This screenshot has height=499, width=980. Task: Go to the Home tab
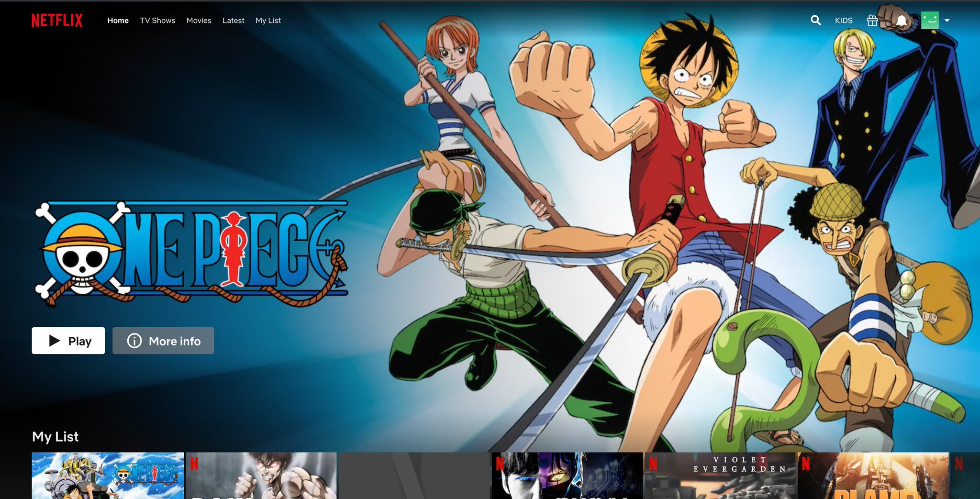coord(118,21)
